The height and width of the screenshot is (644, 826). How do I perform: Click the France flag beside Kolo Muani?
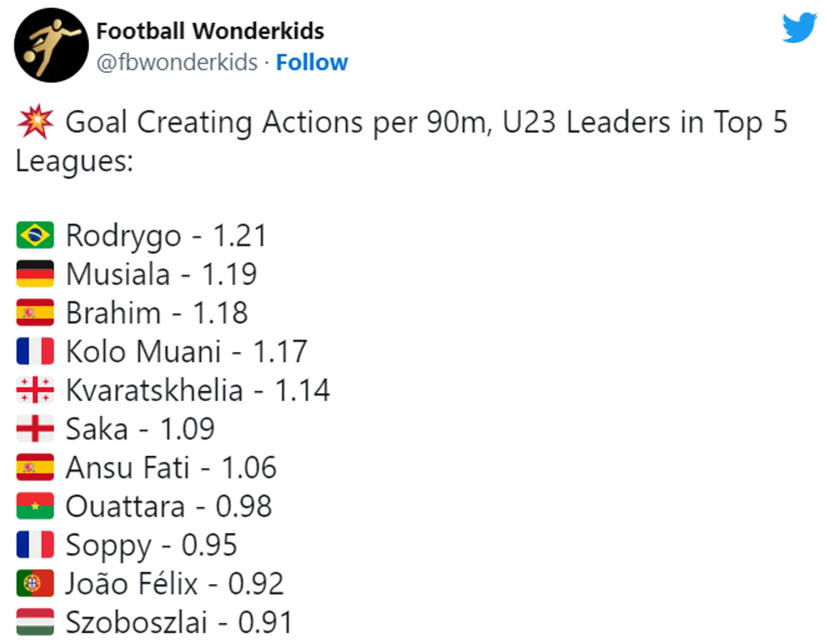(x=35, y=351)
